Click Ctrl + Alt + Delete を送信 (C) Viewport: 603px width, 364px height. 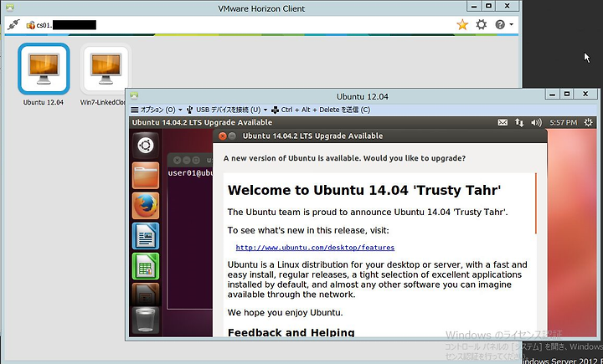[321, 110]
